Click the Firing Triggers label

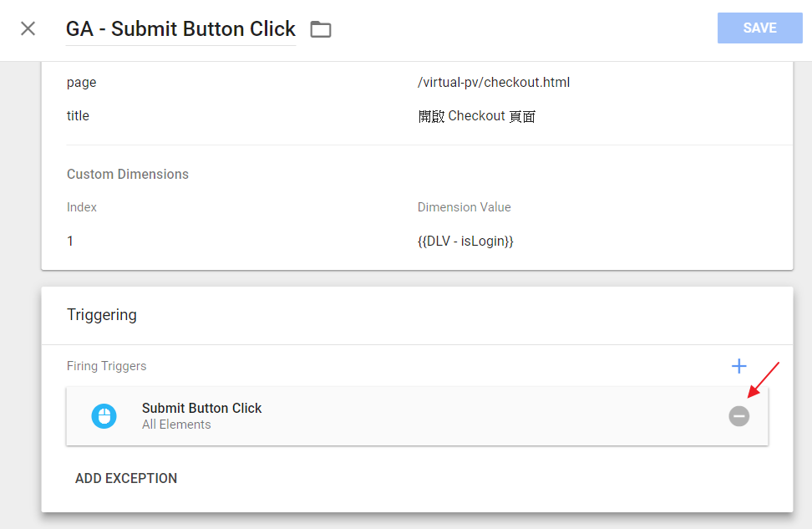[x=106, y=366]
